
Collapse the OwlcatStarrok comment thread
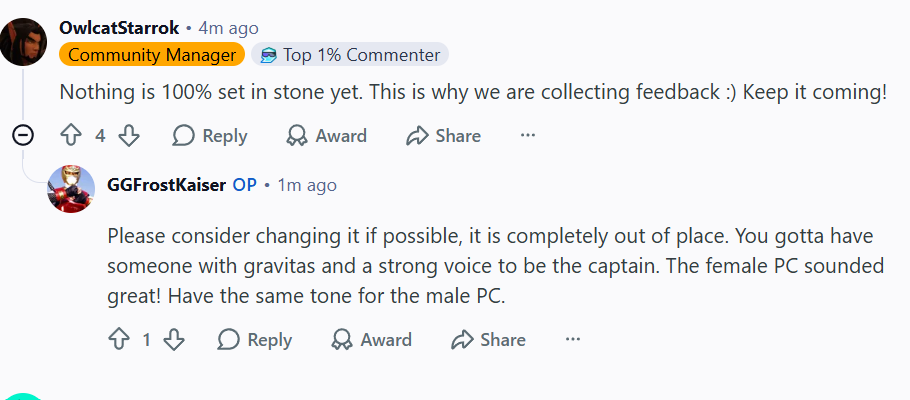pos(23,136)
